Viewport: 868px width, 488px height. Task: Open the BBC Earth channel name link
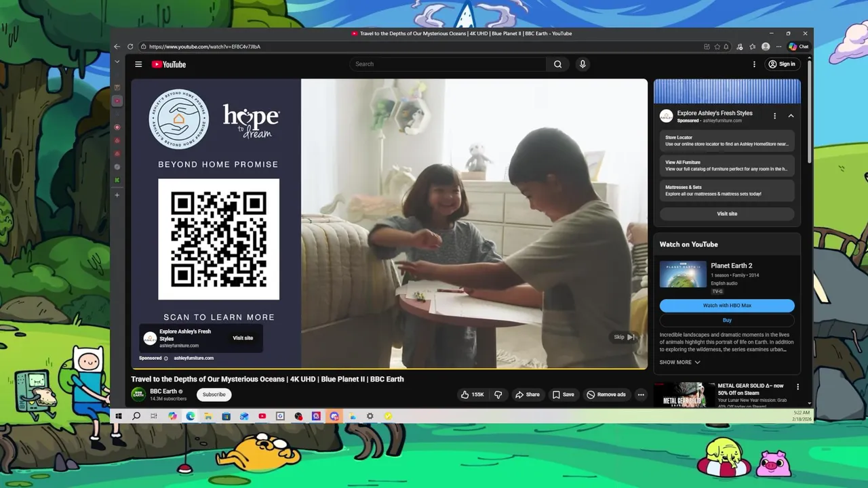pyautogui.click(x=163, y=391)
